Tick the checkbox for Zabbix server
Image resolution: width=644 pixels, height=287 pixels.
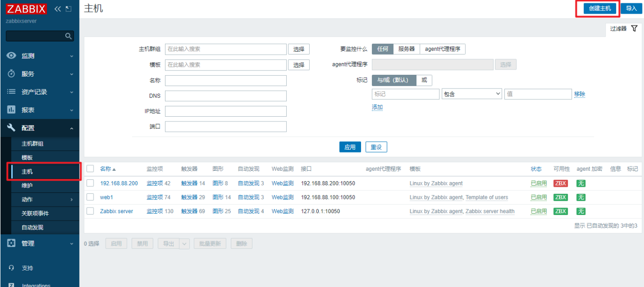90,211
